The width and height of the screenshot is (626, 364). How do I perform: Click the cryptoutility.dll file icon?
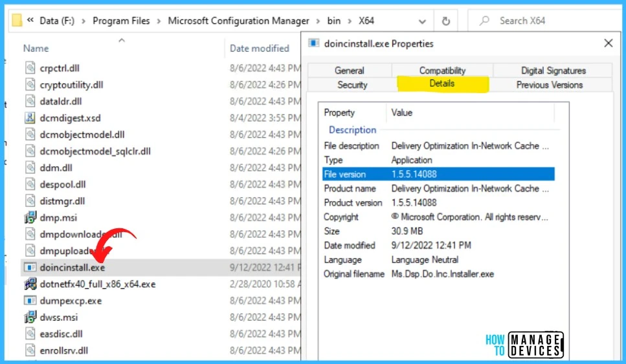[30, 85]
